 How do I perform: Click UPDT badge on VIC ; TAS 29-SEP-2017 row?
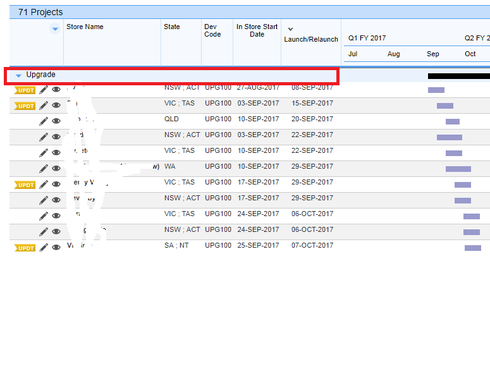tap(25, 185)
